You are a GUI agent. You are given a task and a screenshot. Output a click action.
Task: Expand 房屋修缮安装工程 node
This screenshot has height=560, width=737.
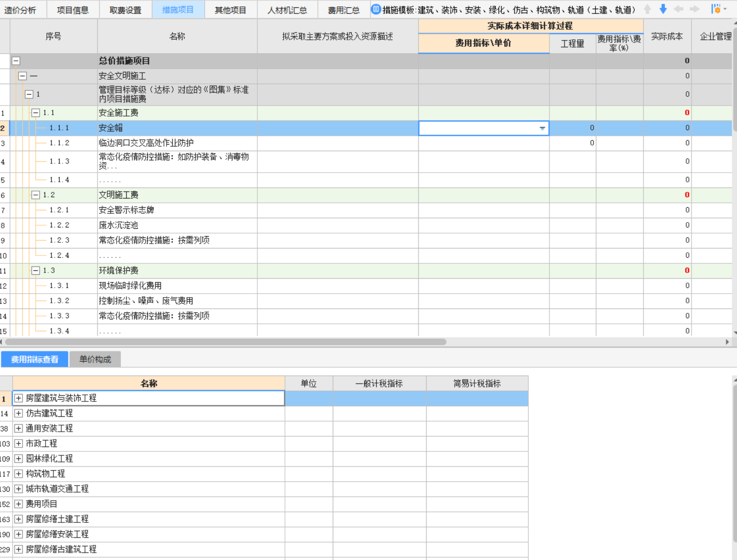pyautogui.click(x=18, y=534)
